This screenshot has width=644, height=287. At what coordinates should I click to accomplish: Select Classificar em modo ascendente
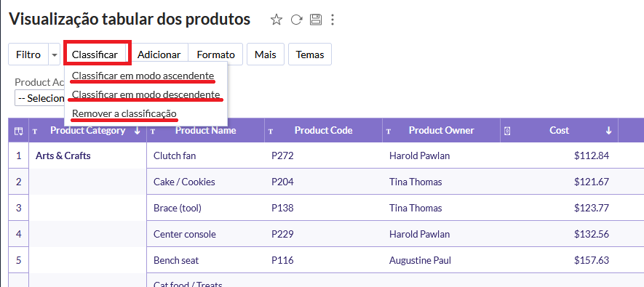pos(143,76)
